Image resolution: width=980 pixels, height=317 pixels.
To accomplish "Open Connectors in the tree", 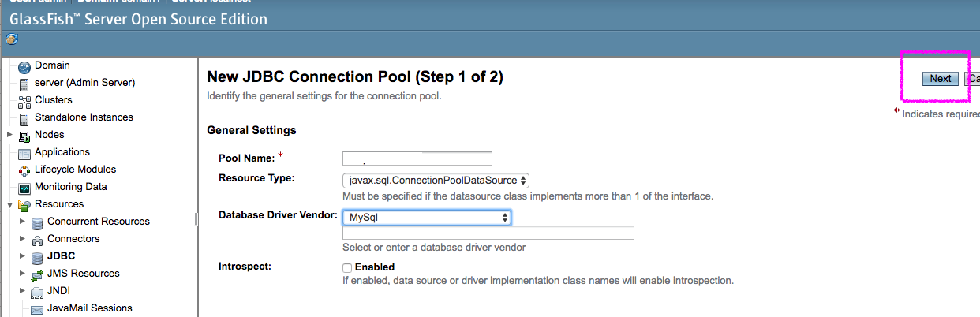I will pos(73,239).
